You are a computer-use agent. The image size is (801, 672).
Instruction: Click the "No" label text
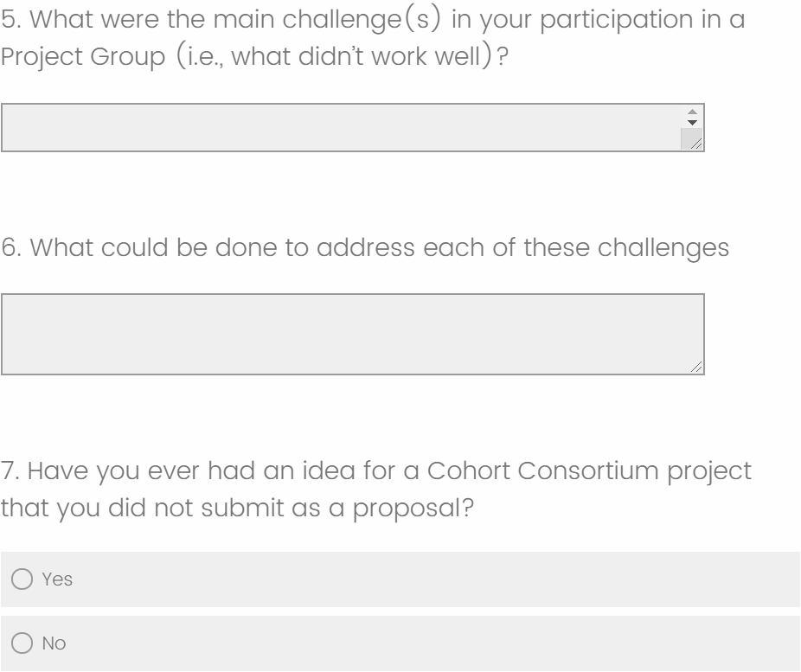coord(54,643)
